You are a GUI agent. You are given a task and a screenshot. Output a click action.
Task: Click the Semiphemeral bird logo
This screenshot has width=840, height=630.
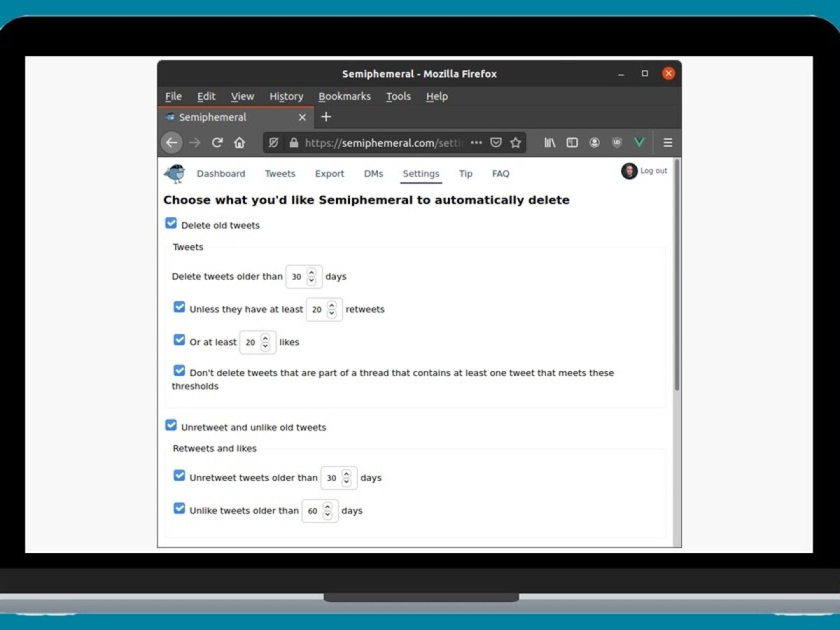(x=174, y=173)
